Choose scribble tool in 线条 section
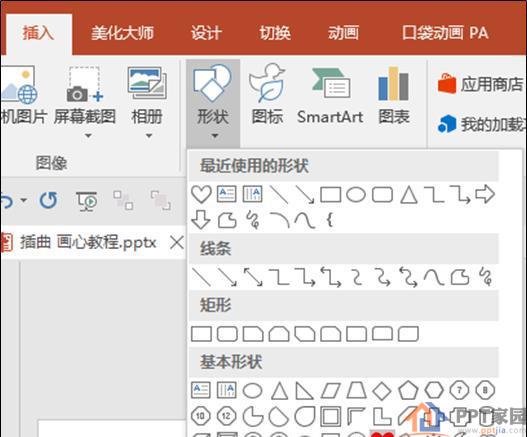The width and height of the screenshot is (527, 437). [486, 278]
